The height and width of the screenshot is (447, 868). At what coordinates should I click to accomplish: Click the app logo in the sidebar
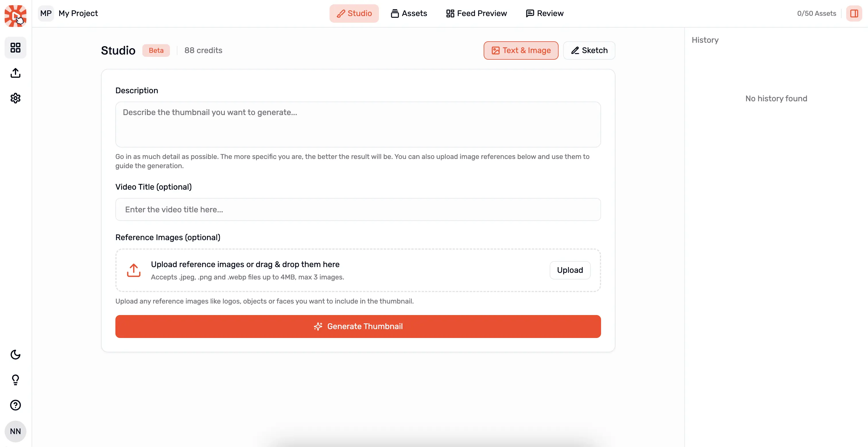tap(15, 15)
